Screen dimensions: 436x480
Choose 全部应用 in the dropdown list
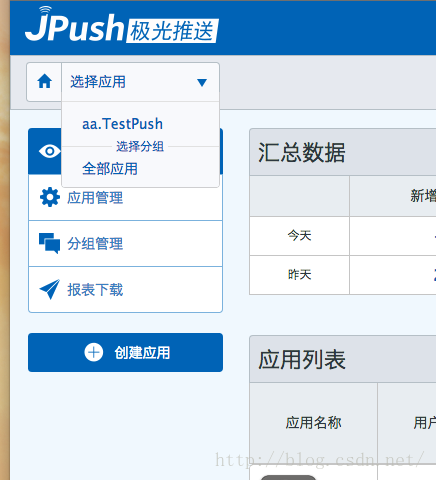(110, 169)
